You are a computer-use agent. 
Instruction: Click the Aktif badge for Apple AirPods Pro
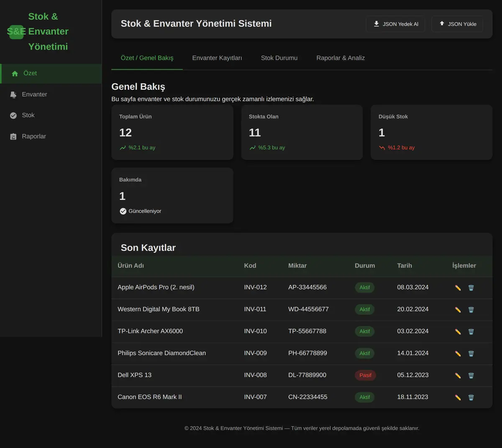364,288
